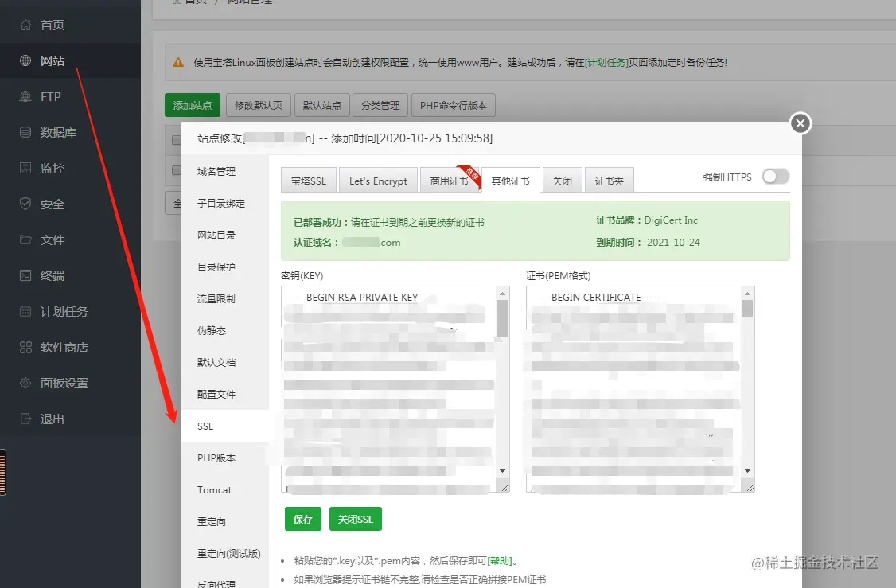Open 域名管理 in the dialog menu
This screenshot has height=588, width=896.
click(216, 171)
